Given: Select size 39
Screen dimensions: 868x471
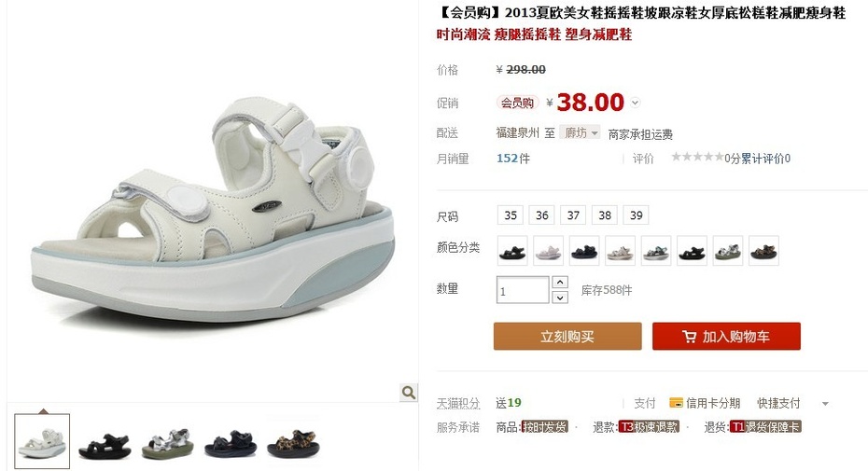Looking at the screenshot, I should [x=636, y=215].
